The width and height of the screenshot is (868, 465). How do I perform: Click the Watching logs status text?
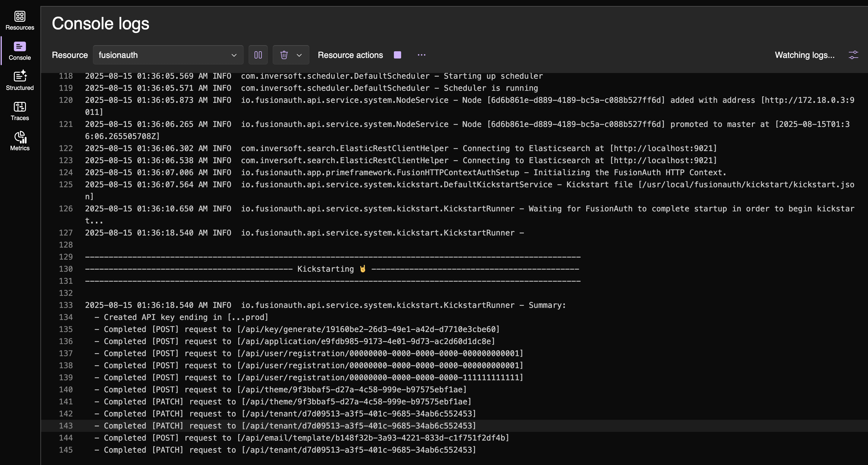click(x=805, y=55)
